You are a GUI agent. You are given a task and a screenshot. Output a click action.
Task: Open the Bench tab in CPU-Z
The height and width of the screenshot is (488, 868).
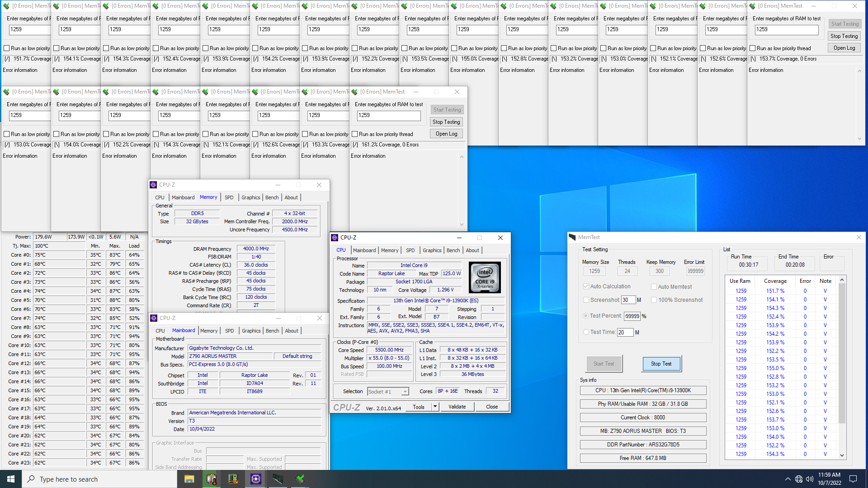tap(453, 250)
